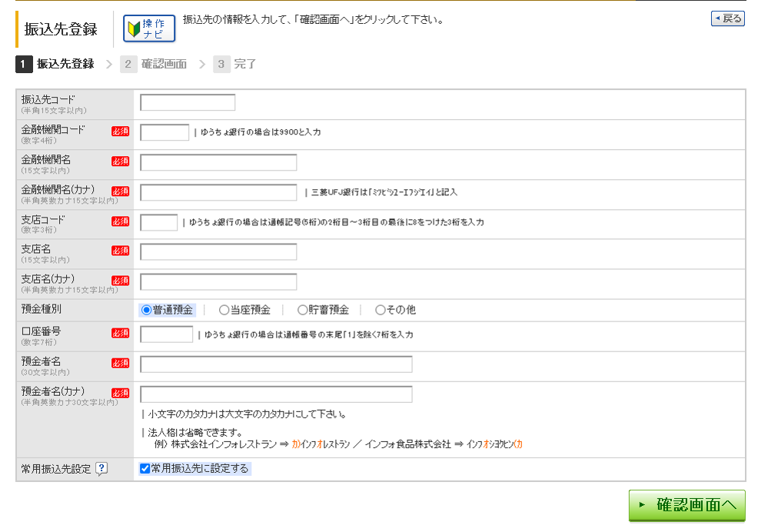Click the 金融機関コード input box
This screenshot has height=532, width=758.
165,132
